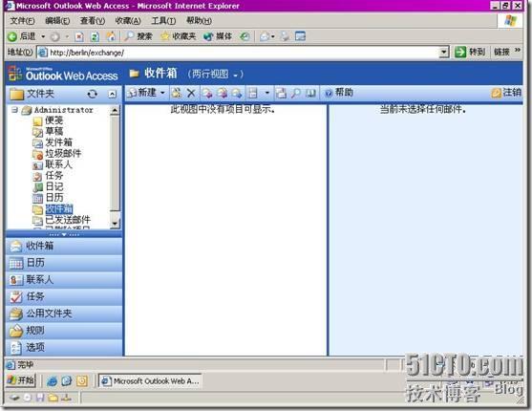Collapse the 文件夹 pane with up-arrow button
Viewport: 532px width, 411px height.
112,94
